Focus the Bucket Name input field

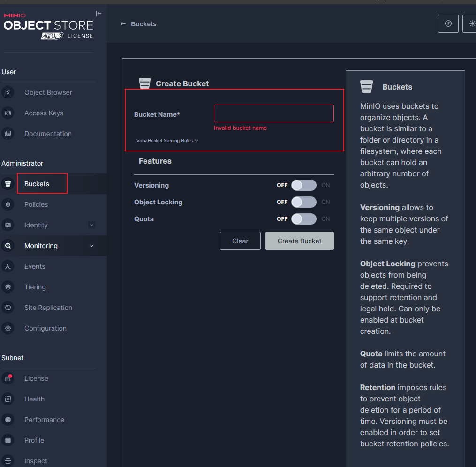[x=273, y=113]
